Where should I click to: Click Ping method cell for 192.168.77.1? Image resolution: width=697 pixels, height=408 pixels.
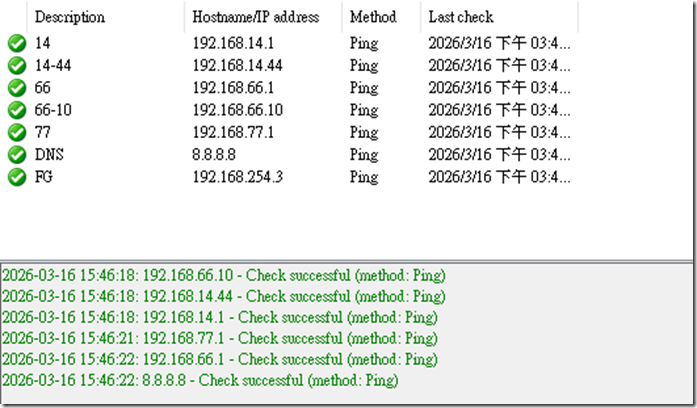click(x=363, y=132)
